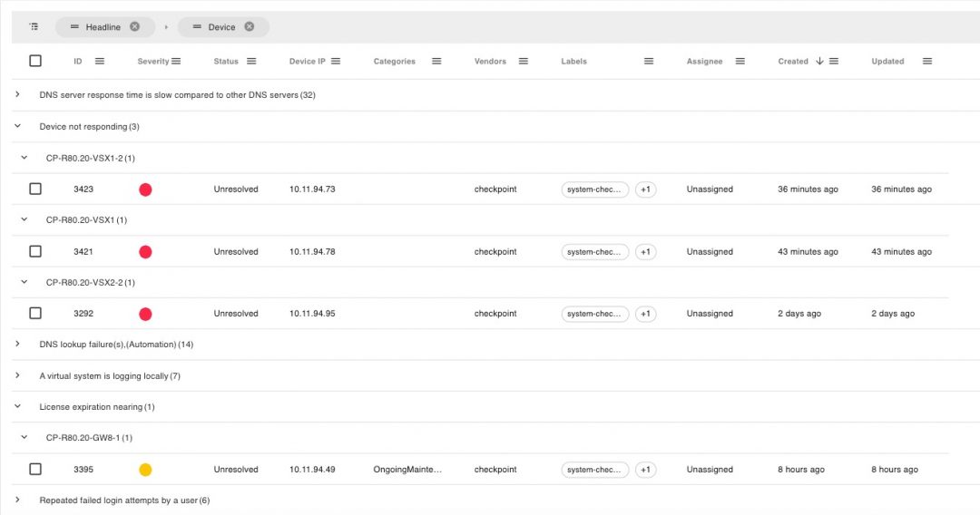Click the row grouping icon at top left
980x515 pixels.
(x=34, y=27)
